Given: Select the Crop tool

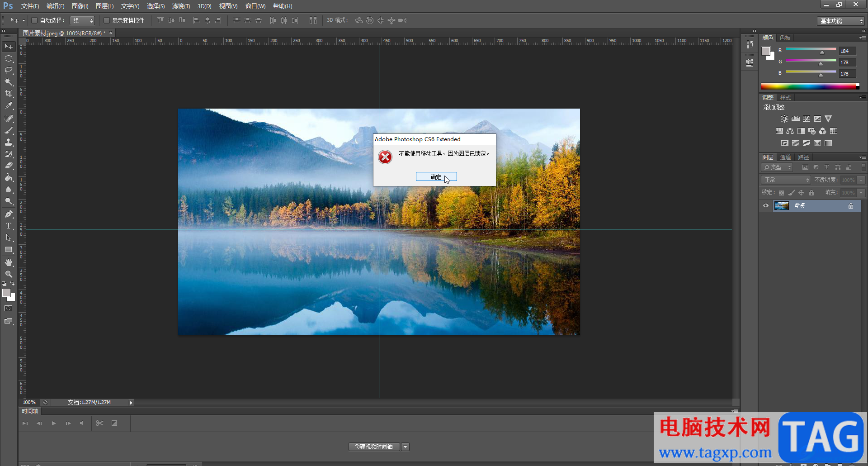Looking at the screenshot, I should click(x=9, y=94).
